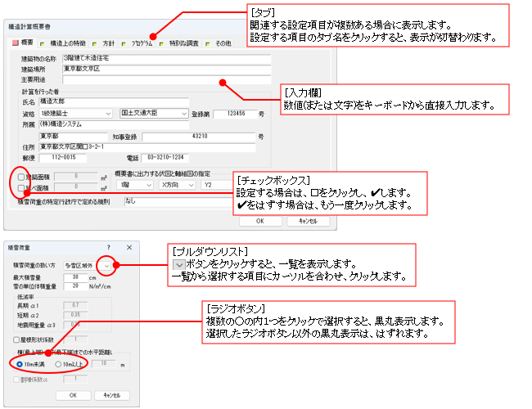The width and height of the screenshot is (532, 409).
Task: Click the 建築物の名称 input field
Action: [167, 59]
